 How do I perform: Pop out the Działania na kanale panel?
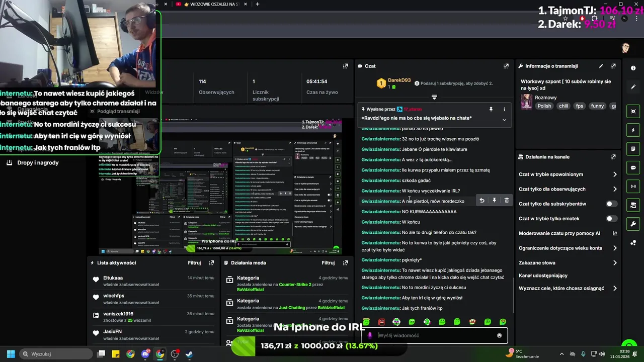(613, 157)
